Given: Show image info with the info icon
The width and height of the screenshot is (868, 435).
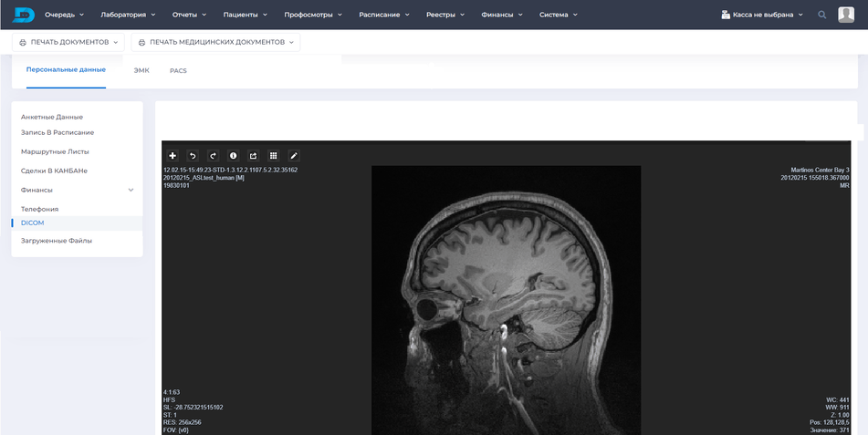Looking at the screenshot, I should pos(233,156).
